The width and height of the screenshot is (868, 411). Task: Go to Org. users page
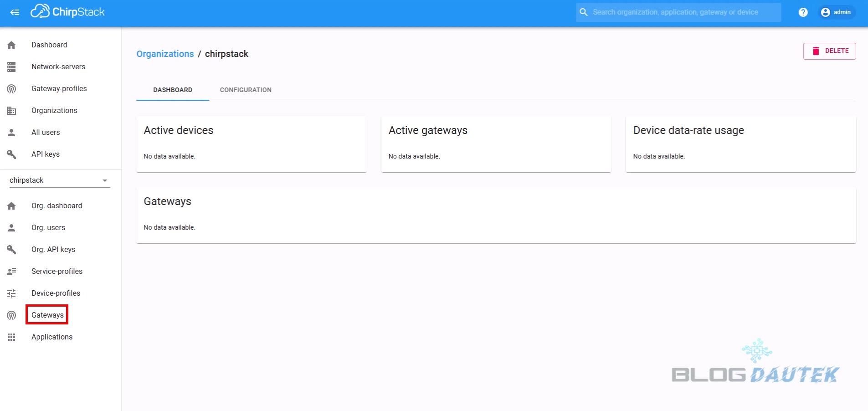click(x=48, y=227)
